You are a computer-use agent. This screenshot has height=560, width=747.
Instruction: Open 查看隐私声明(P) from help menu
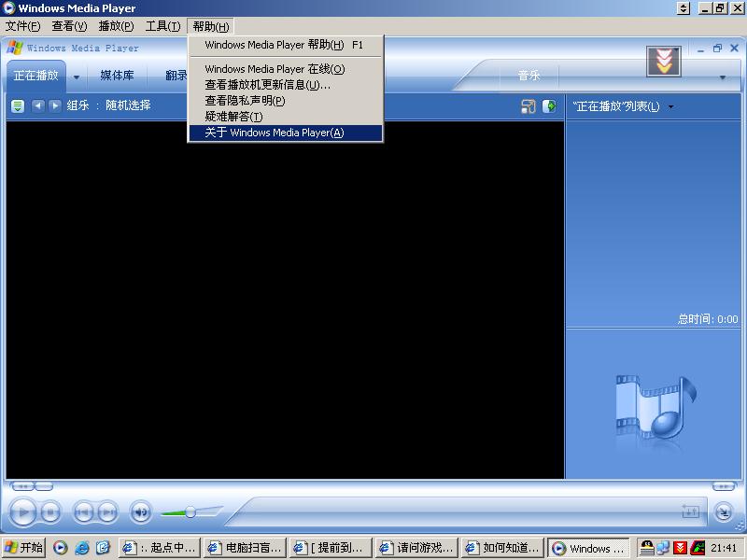286,101
